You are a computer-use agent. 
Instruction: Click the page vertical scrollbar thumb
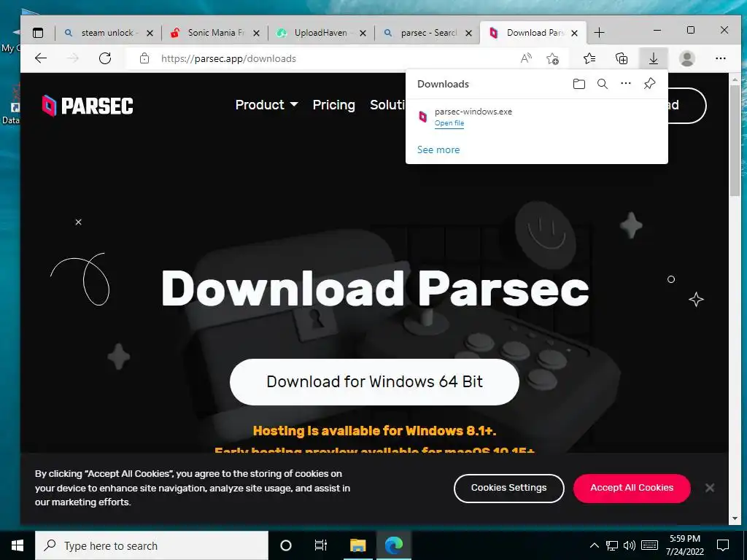point(735,141)
